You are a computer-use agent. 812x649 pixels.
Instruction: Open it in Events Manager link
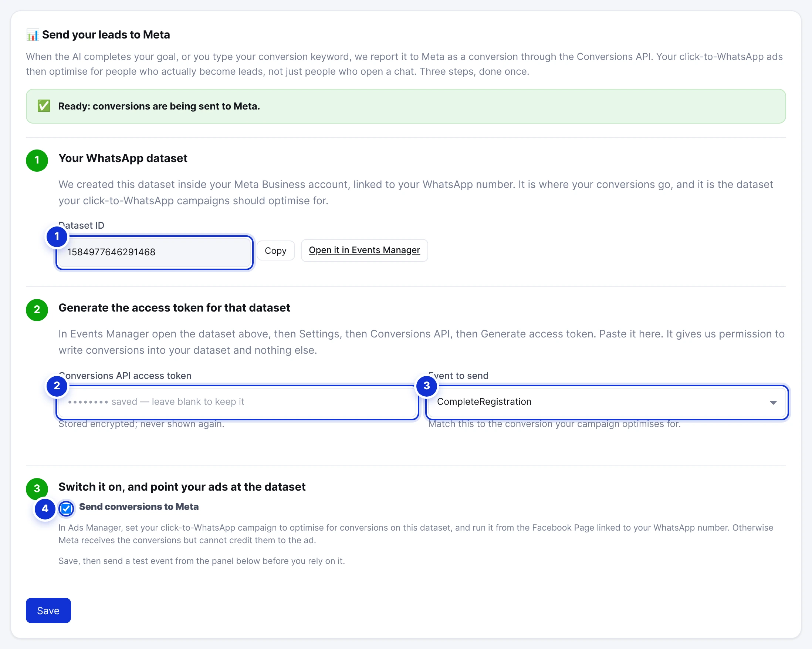364,250
